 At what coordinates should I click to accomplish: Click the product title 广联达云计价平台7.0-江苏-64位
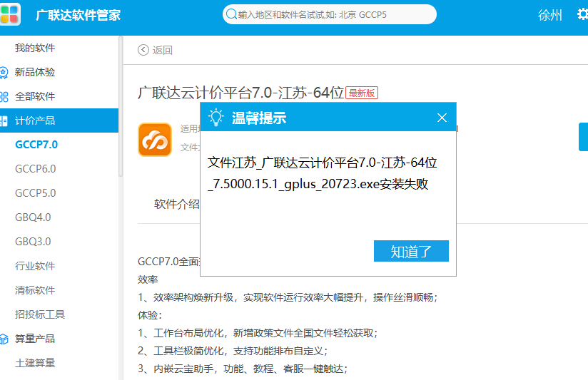pyautogui.click(x=240, y=93)
